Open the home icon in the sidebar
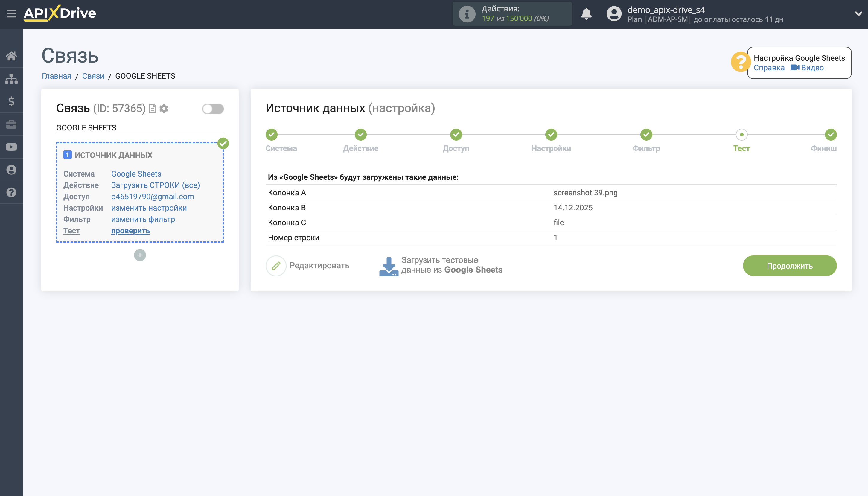868x496 pixels. [11, 56]
